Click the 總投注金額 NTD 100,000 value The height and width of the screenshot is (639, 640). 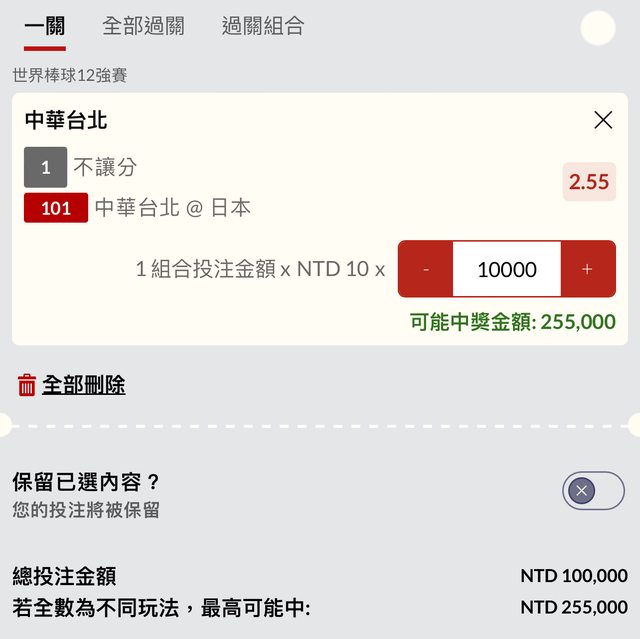point(573,576)
